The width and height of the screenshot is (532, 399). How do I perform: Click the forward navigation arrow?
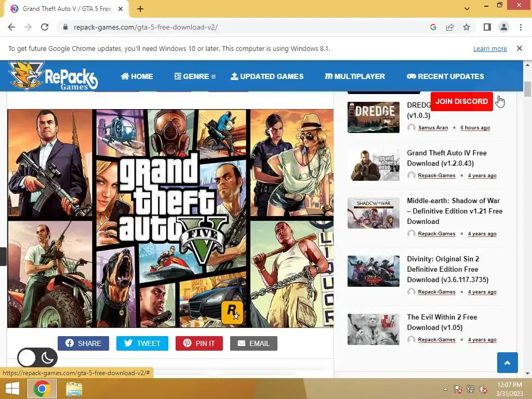pyautogui.click(x=28, y=27)
